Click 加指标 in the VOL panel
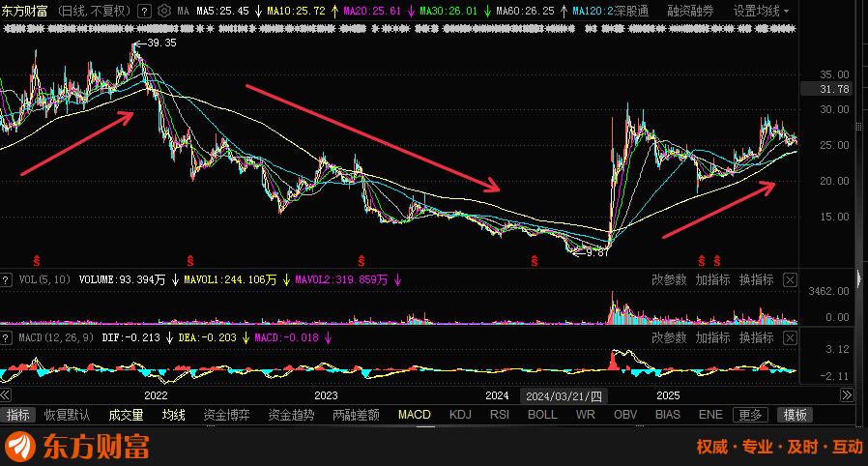 [712, 280]
